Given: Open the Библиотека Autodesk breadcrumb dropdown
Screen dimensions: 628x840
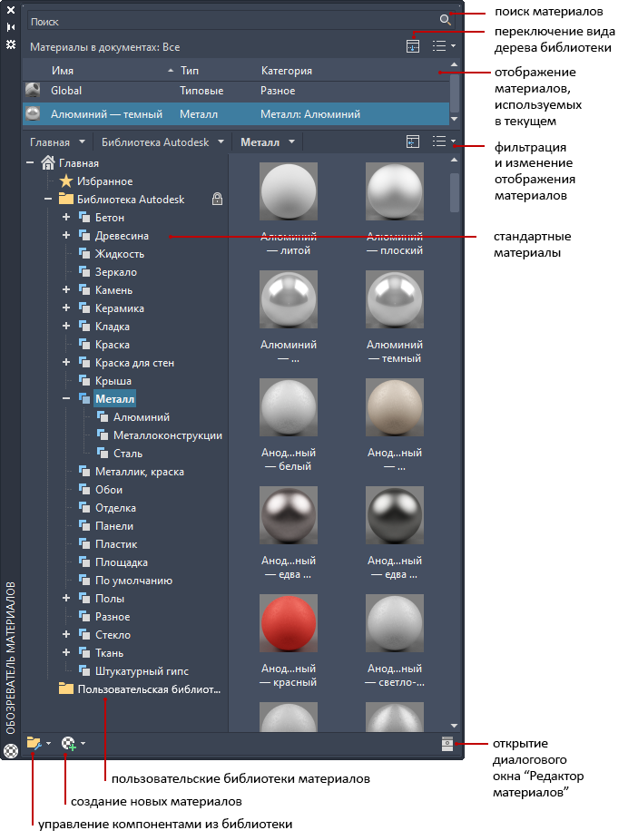Looking at the screenshot, I should tap(221, 142).
